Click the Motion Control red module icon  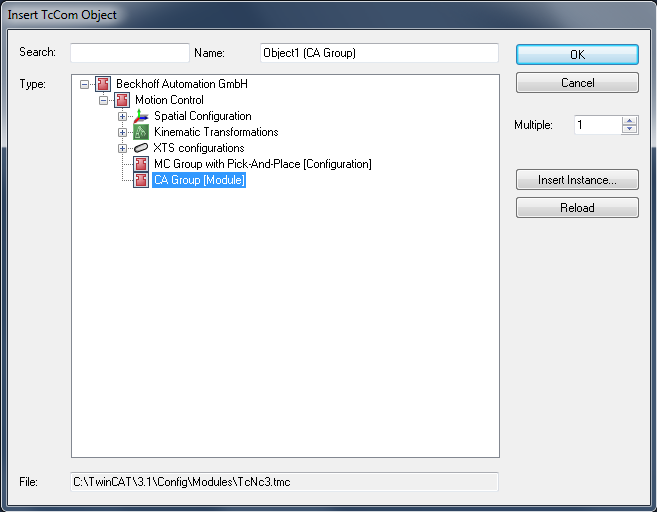coord(122,100)
